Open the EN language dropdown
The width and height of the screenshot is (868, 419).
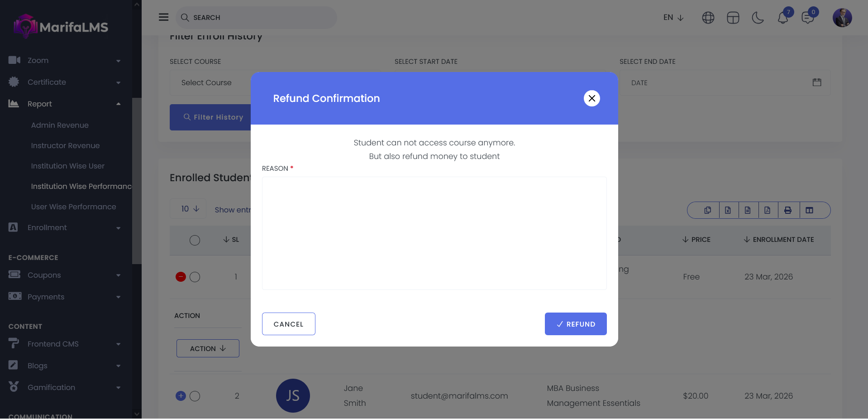coord(673,18)
